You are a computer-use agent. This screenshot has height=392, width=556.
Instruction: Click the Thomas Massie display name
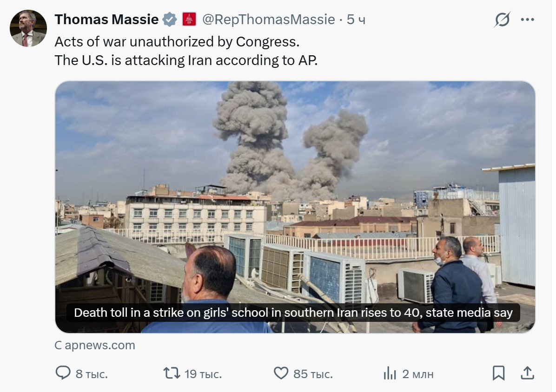106,20
